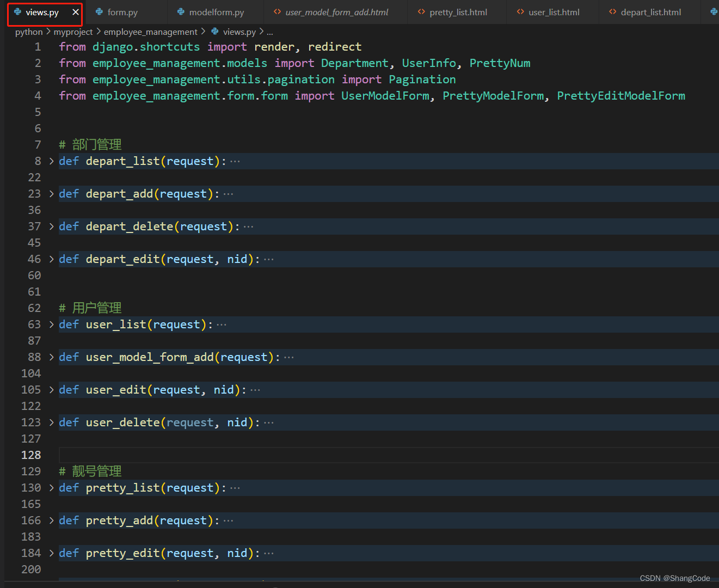The width and height of the screenshot is (719, 588).
Task: Click function name depart_edit
Action: pos(123,259)
